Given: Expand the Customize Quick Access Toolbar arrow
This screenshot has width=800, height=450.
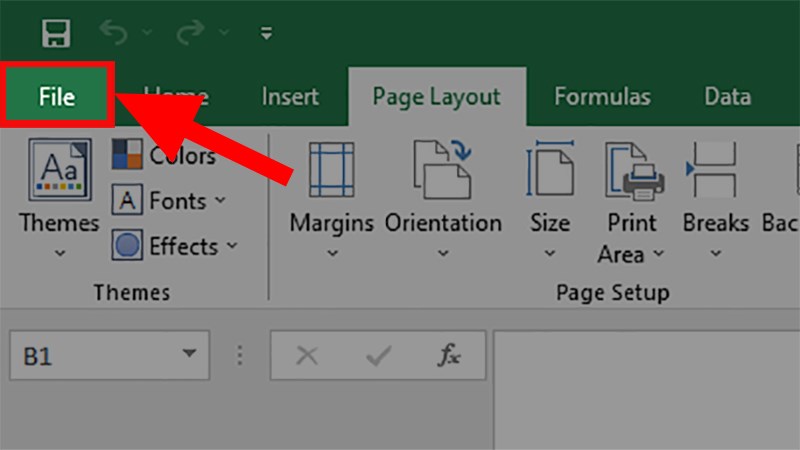Looking at the screenshot, I should point(266,33).
